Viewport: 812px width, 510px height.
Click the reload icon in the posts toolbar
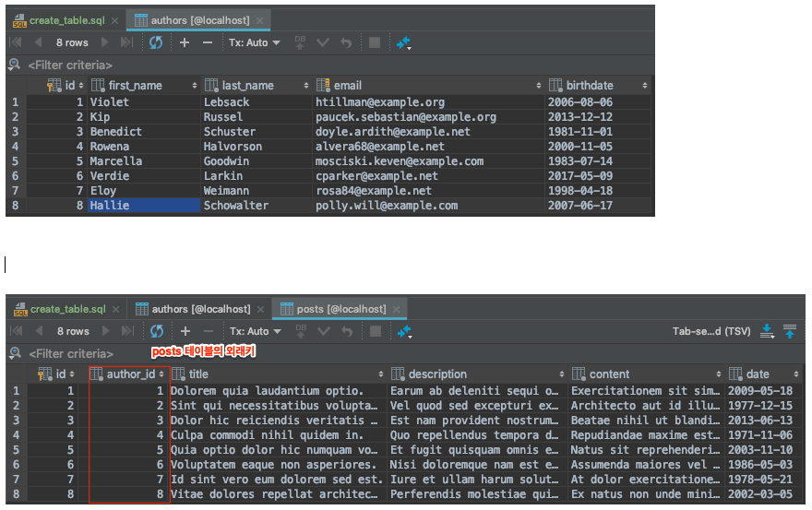click(x=156, y=331)
